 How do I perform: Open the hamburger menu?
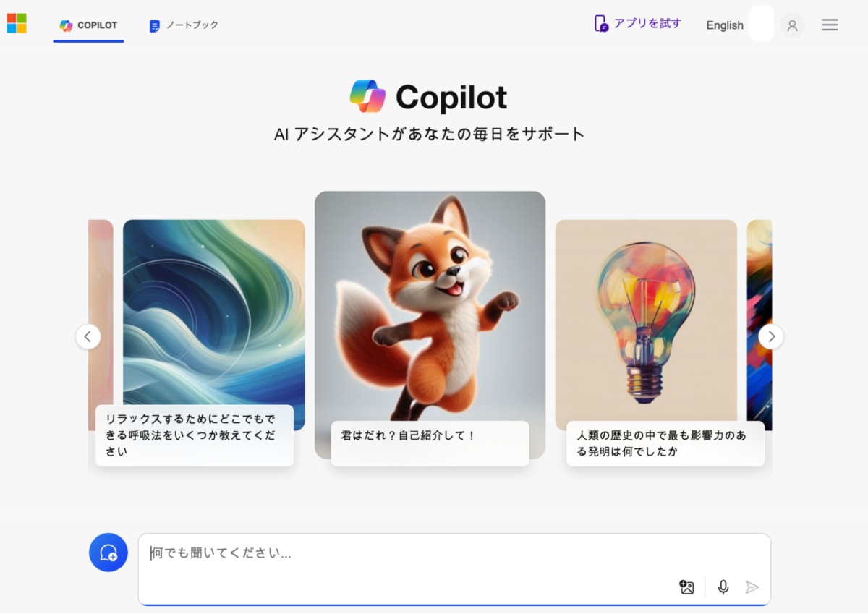coord(830,25)
